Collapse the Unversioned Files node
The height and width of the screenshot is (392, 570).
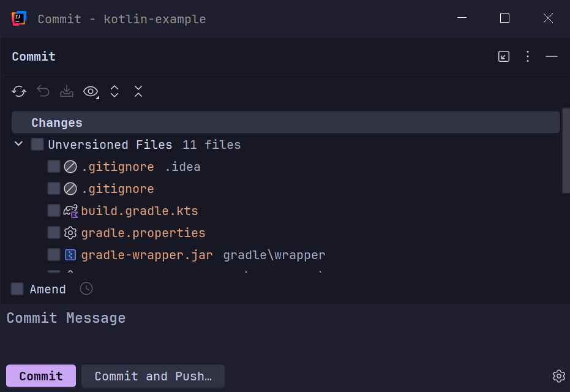(19, 145)
